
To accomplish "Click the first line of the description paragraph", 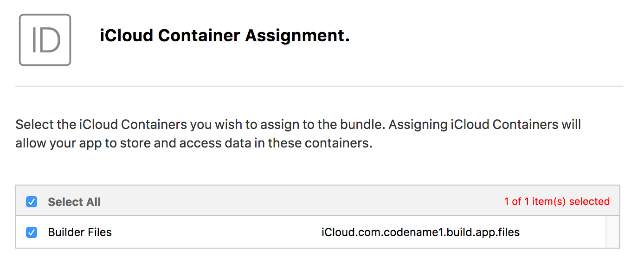I will coord(298,124).
